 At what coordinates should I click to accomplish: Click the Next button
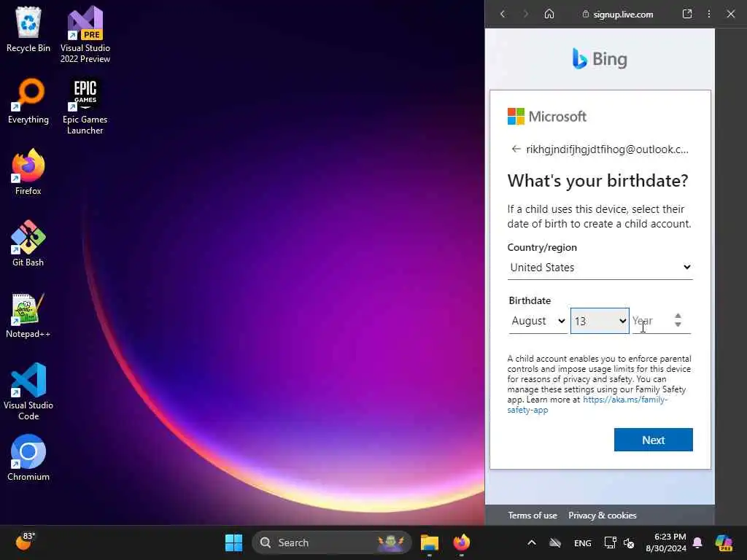[x=653, y=440]
